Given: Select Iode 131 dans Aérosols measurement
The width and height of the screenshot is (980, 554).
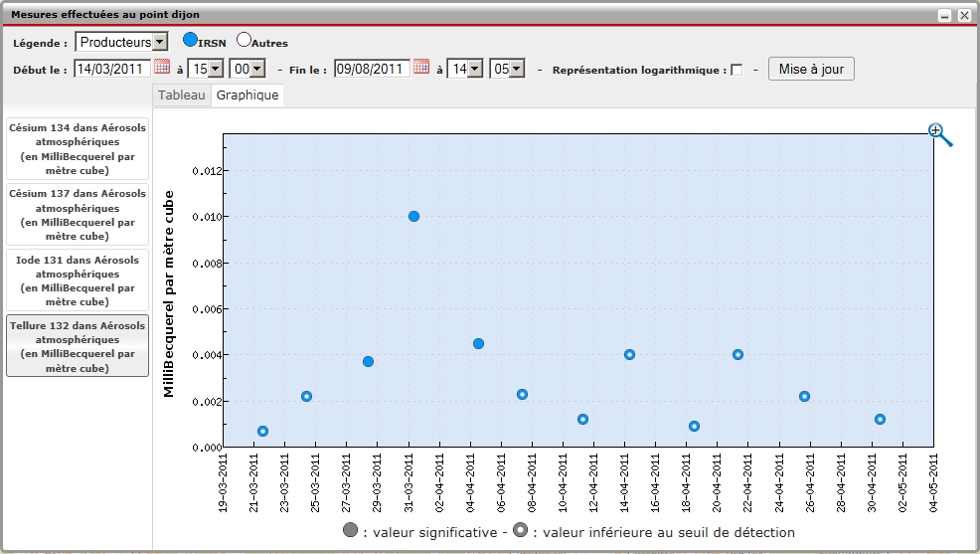Looking at the screenshot, I should [x=78, y=280].
